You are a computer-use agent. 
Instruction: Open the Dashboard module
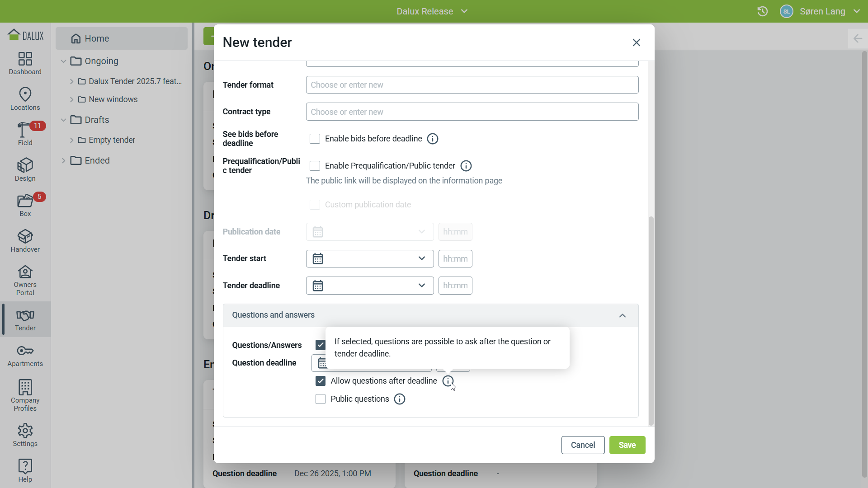click(x=25, y=63)
